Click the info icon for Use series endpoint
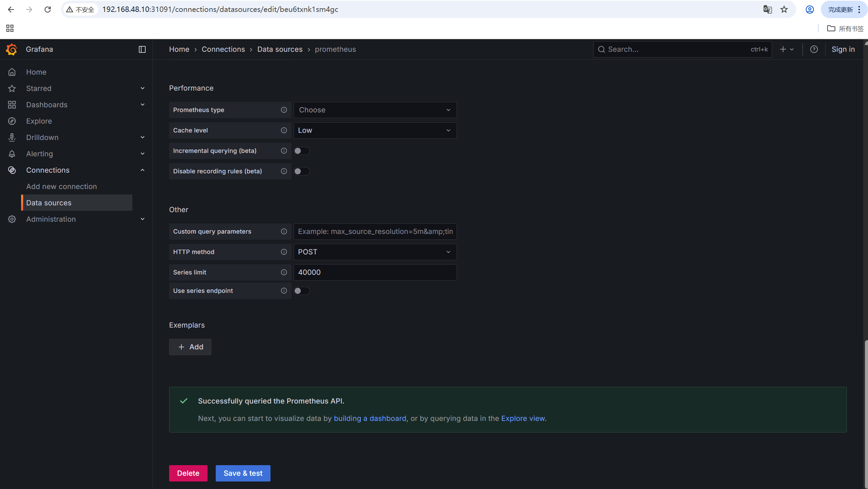Viewport: 868px width, 489px height. [284, 291]
